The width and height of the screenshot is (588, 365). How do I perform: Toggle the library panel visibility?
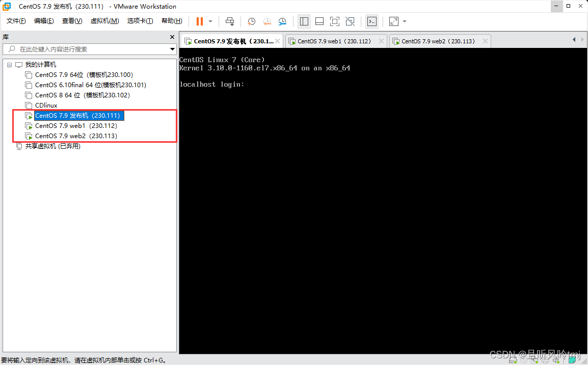click(304, 21)
